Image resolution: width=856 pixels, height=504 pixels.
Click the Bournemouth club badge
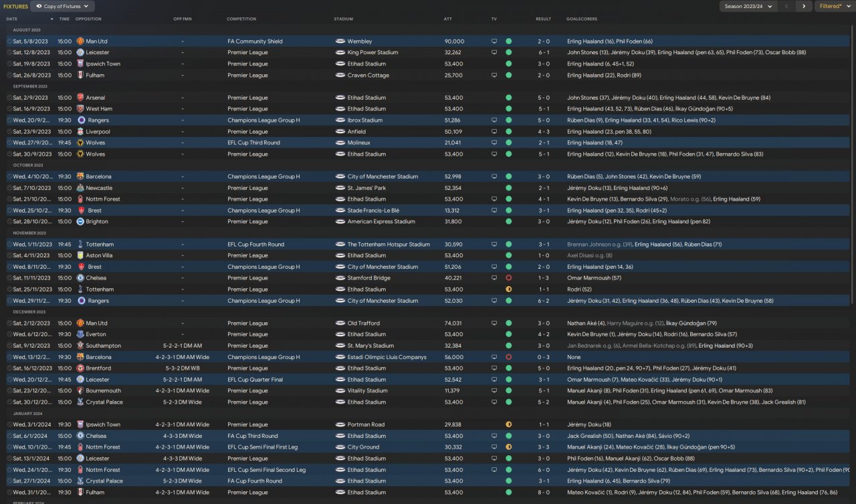80,391
